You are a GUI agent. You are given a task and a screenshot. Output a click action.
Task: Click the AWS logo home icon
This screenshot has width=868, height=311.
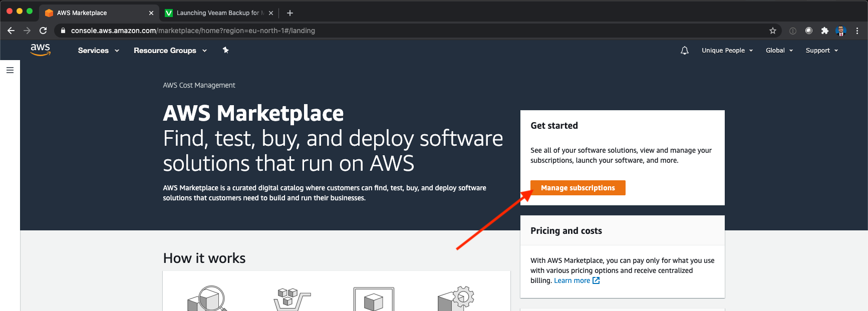(41, 50)
